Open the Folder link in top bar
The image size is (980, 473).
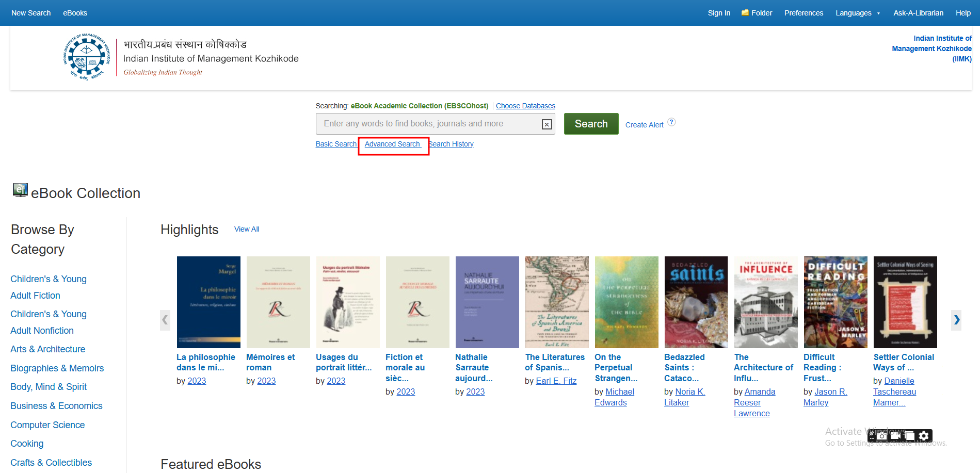pyautogui.click(x=757, y=13)
